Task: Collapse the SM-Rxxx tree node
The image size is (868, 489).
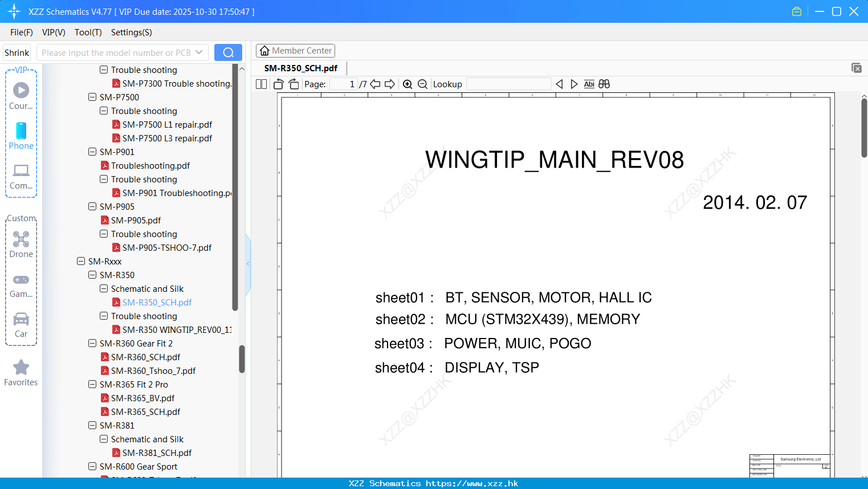Action: click(x=81, y=262)
